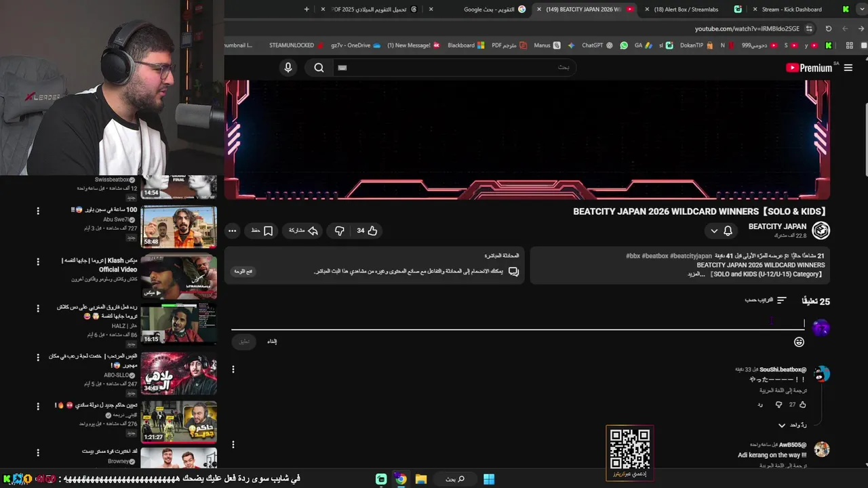868x488 pixels.
Task: Open the Blackboard bookmark
Action: pos(466,45)
